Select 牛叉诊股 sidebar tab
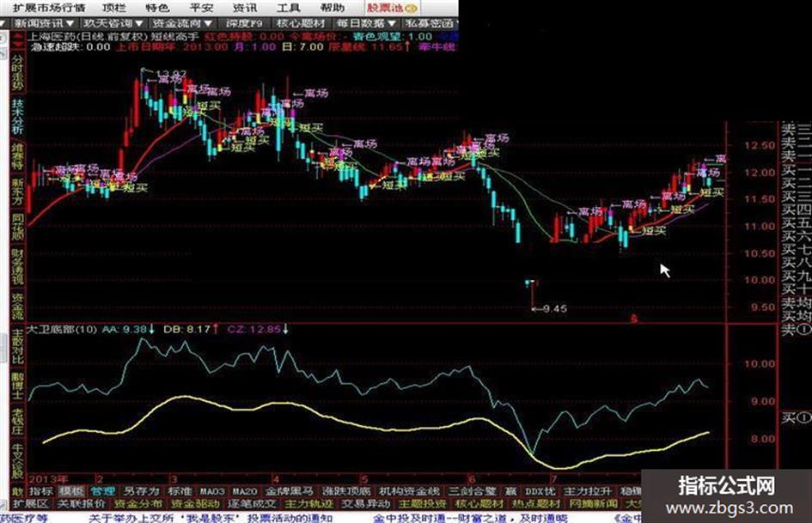The image size is (812, 523). [17, 461]
